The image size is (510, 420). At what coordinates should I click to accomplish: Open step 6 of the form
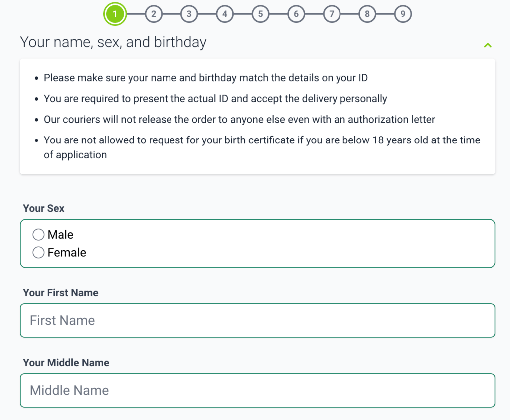296,14
